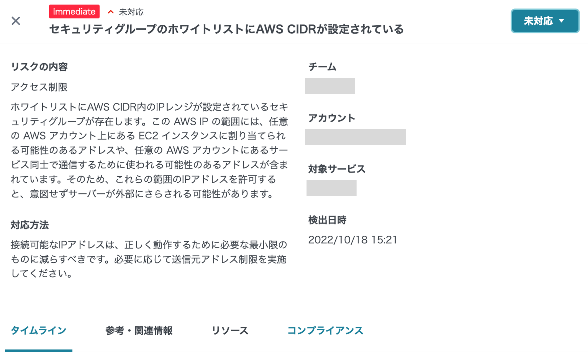Go to the コンプライアンス tab

(x=325, y=330)
